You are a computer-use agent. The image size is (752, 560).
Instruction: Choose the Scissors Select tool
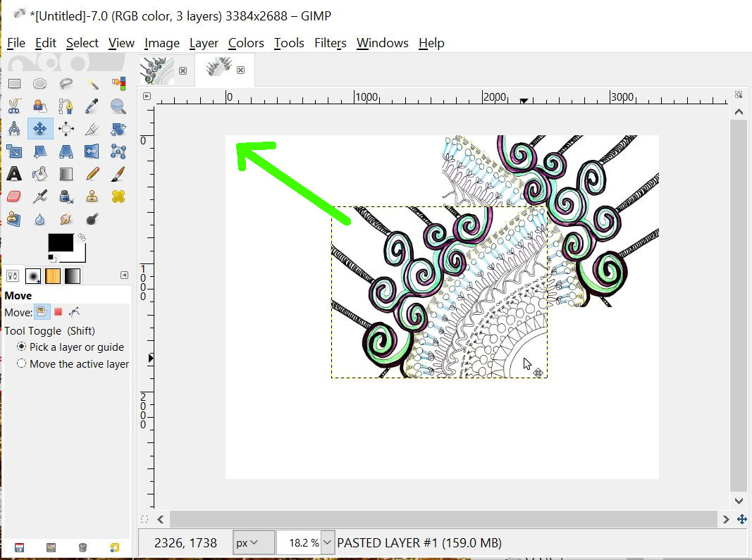click(x=14, y=106)
